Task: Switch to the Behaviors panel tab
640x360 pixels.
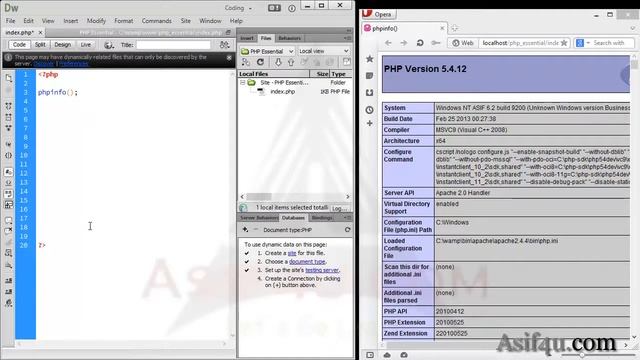Action: point(289,38)
